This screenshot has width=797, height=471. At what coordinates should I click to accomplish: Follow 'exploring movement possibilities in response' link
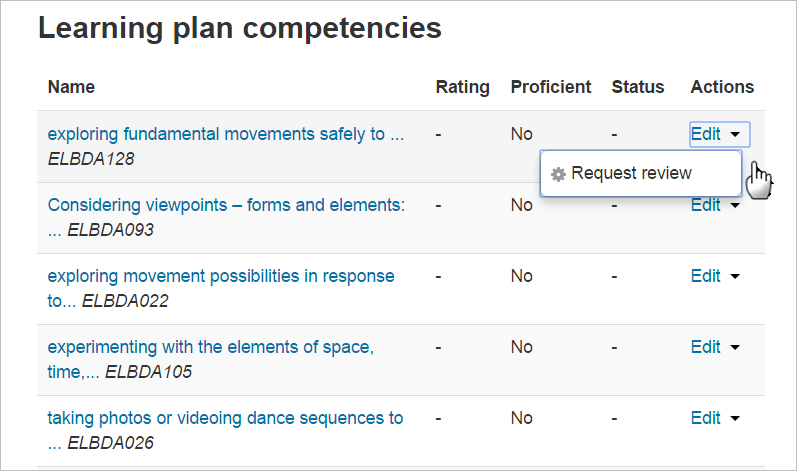(221, 276)
